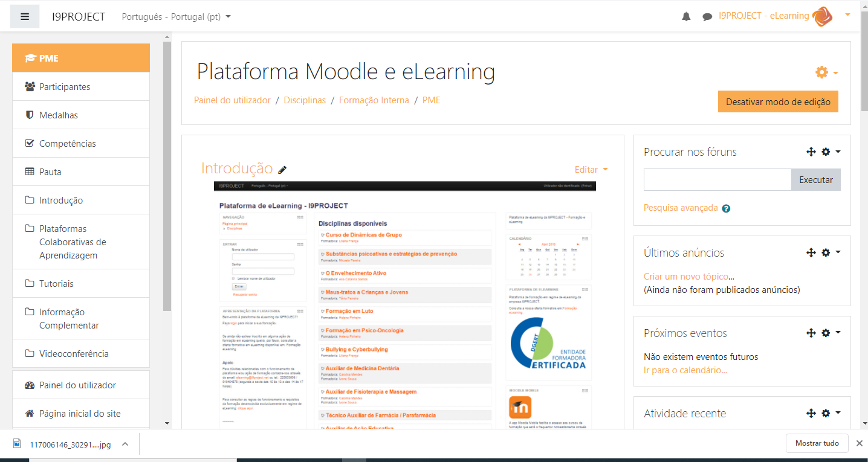This screenshot has width=868, height=462.
Task: Open the Procurar nos fóruns block gear
Action: 826,152
